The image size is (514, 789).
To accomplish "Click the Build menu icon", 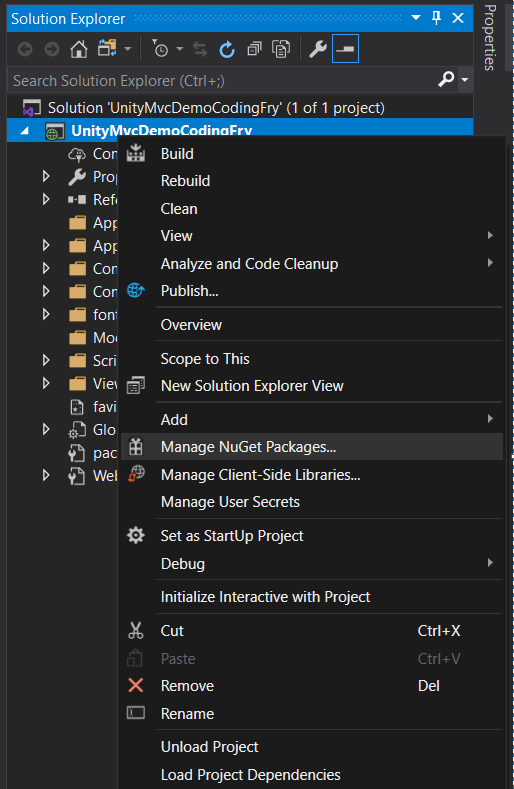I will tap(135, 152).
